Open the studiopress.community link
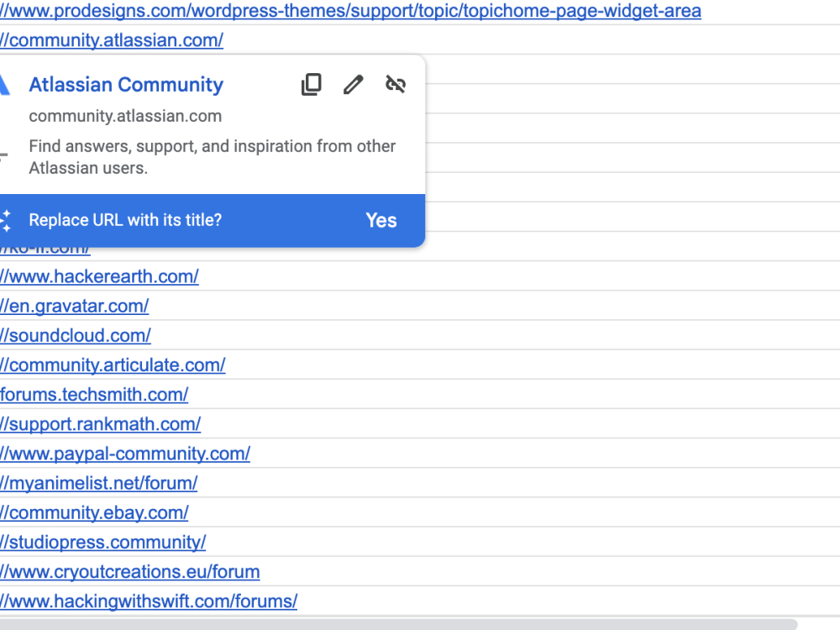This screenshot has width=840, height=630. point(102,542)
